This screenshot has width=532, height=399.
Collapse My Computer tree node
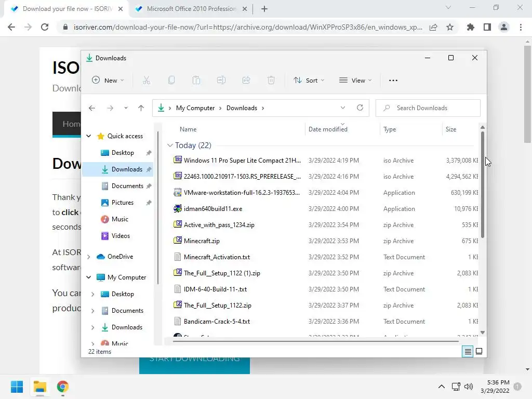pos(88,277)
